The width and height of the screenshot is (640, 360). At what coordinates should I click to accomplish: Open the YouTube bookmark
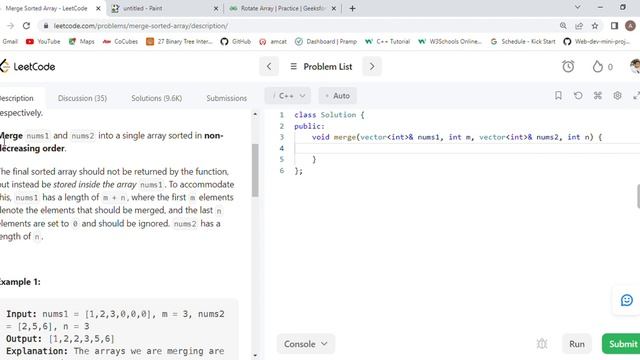(x=43, y=42)
